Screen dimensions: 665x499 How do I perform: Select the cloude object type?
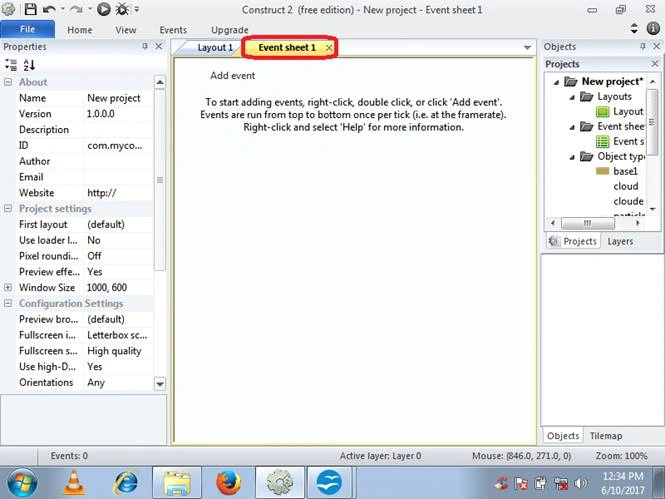628,201
